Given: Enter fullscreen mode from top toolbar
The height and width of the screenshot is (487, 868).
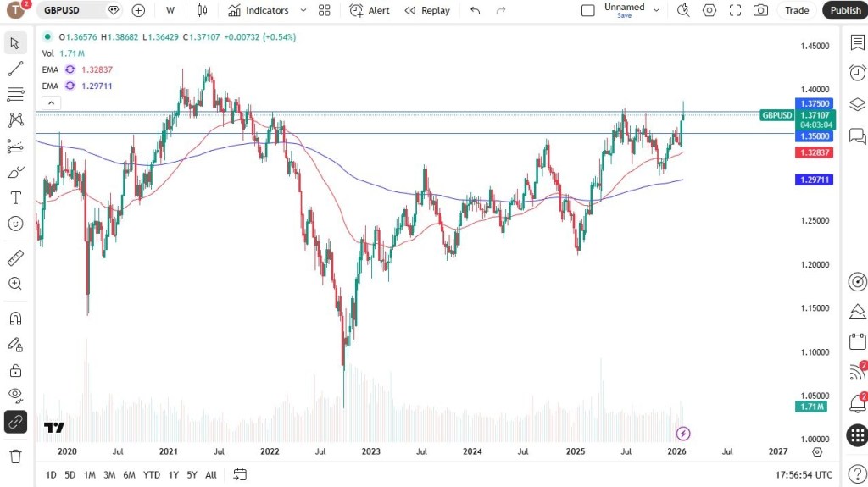Looking at the screenshot, I should 735,10.
